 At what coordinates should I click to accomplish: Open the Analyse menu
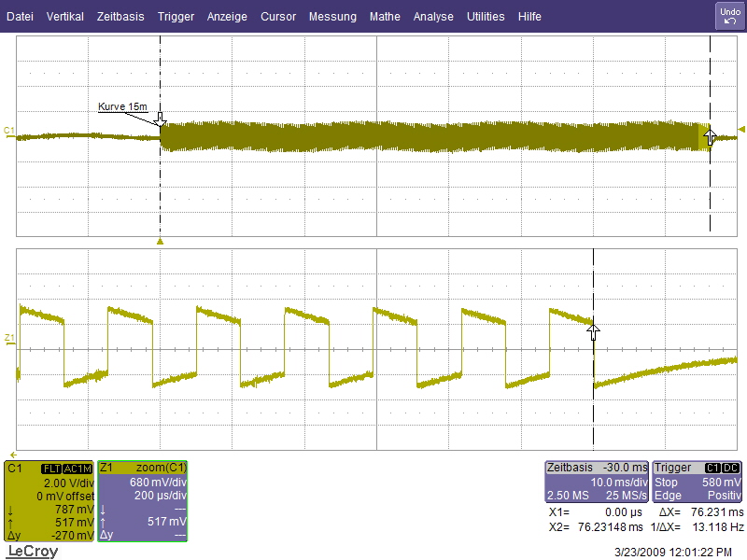tap(433, 17)
